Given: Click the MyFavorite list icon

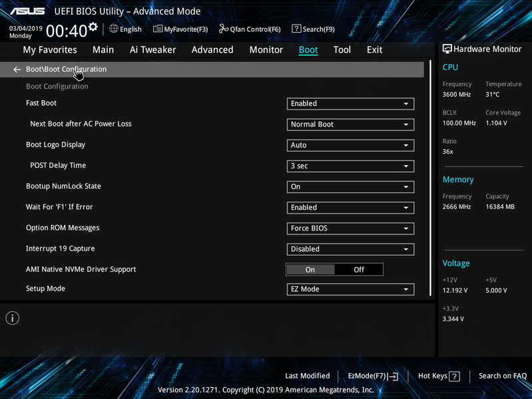Looking at the screenshot, I should coord(158,29).
